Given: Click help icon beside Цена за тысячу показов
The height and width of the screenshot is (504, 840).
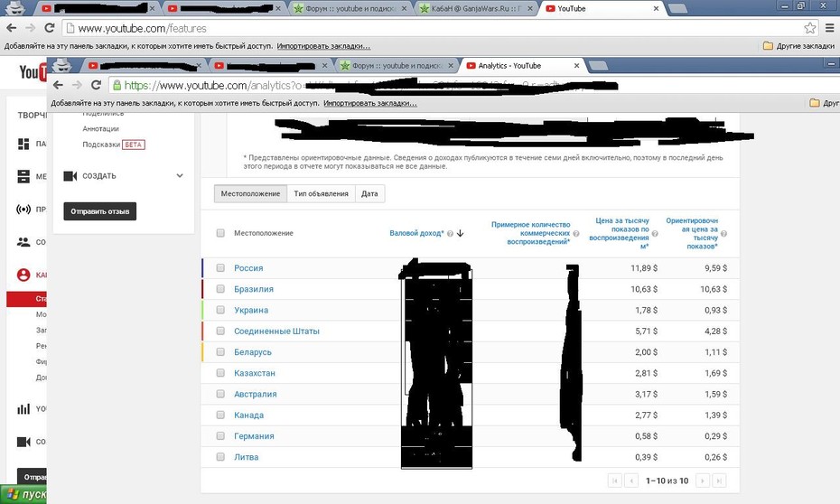Looking at the screenshot, I should (655, 234).
